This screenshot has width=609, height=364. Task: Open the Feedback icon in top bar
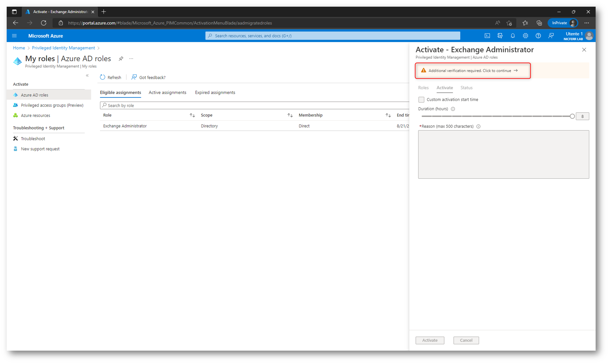551,36
